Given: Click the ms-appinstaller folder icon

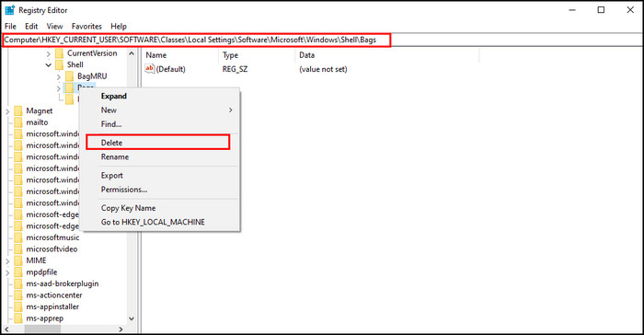Looking at the screenshot, I should coord(18,306).
